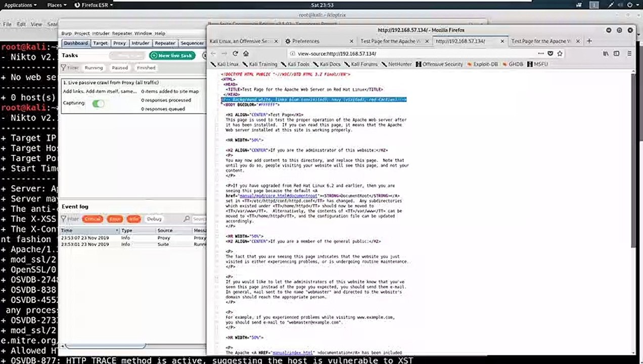Image resolution: width=643 pixels, height=364 pixels.
Task: Toggle the Error event log filter
Action: [115, 219]
